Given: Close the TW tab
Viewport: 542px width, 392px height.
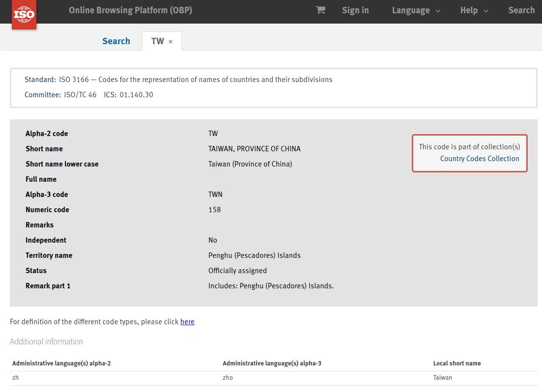Looking at the screenshot, I should [x=171, y=41].
